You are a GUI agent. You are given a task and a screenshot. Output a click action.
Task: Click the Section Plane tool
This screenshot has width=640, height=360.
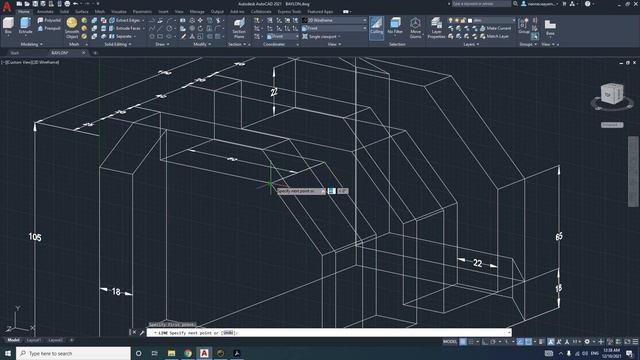[239, 28]
